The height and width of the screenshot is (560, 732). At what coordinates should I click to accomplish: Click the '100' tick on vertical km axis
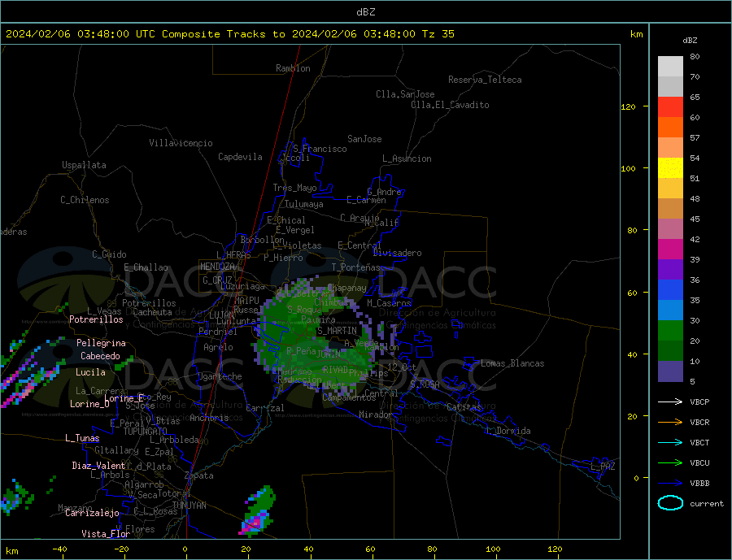pos(628,168)
